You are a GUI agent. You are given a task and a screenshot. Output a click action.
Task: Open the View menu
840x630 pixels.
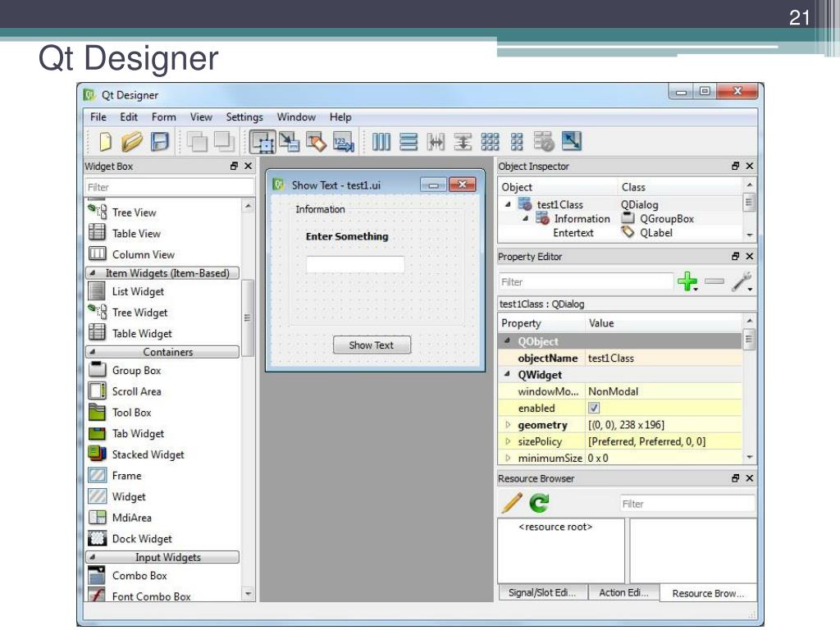coord(201,116)
